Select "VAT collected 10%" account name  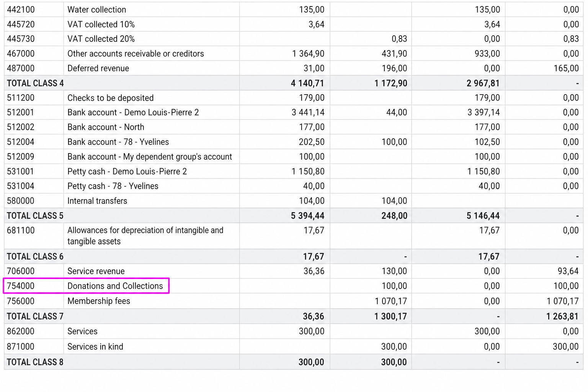[101, 24]
